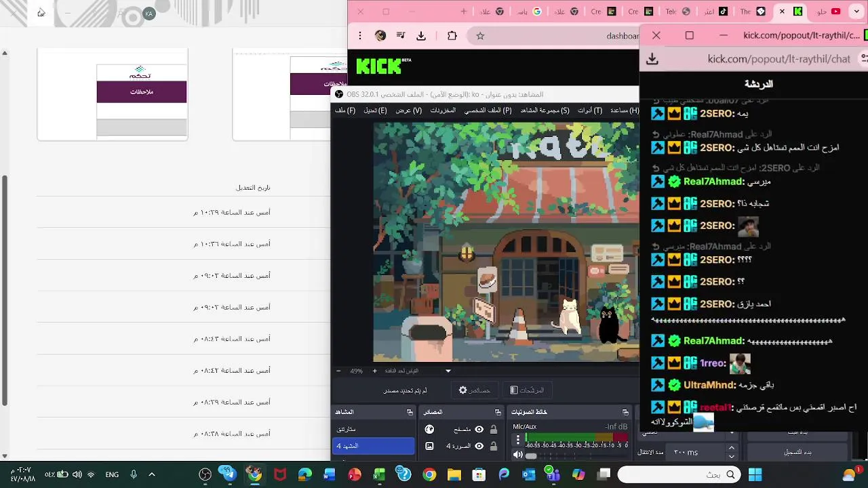Open the Chrome extensions puzzle icon

point(452,36)
